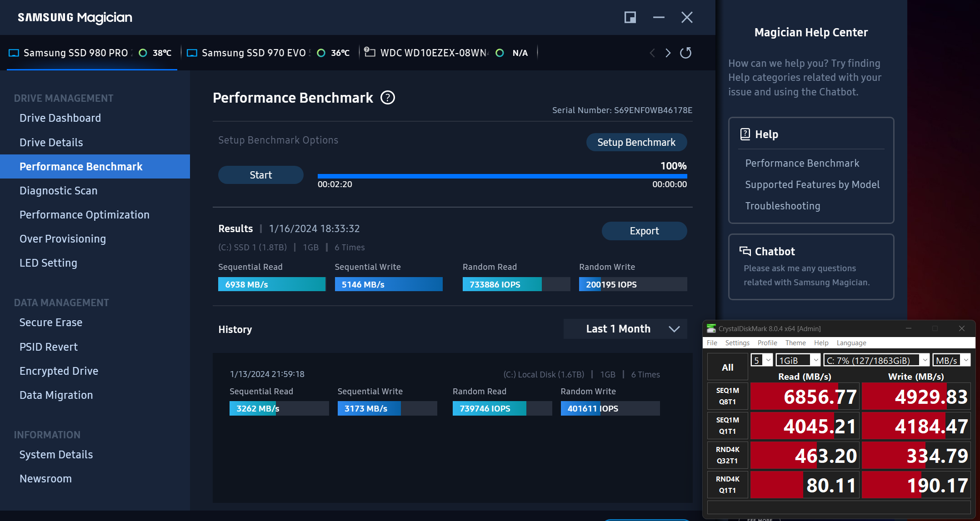
Task: Run RND4K Q32T1 test in CrystalDiskMark
Action: pos(728,455)
